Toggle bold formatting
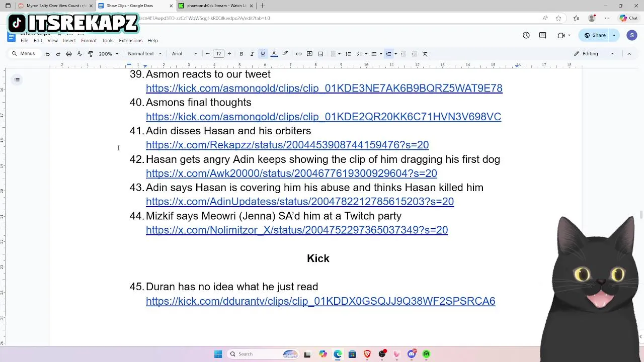The image size is (644, 362). (242, 54)
